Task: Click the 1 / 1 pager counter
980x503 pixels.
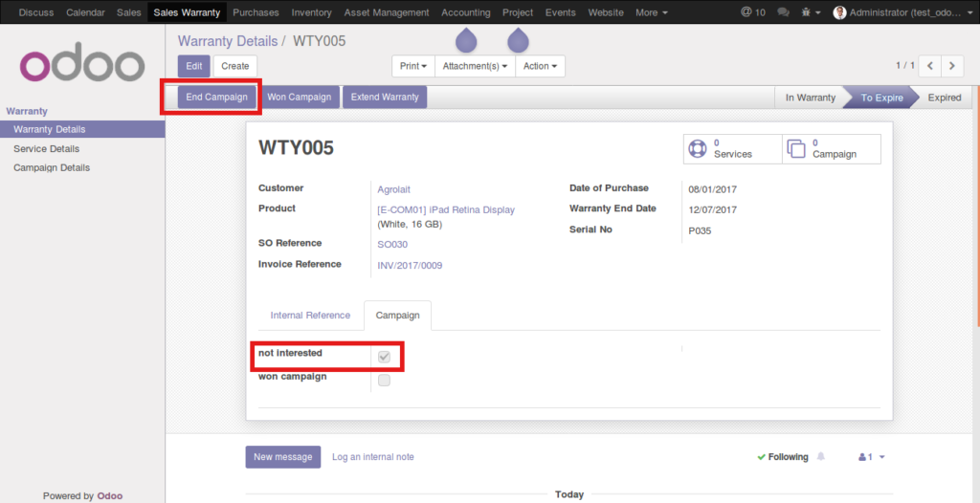Action: (x=905, y=66)
